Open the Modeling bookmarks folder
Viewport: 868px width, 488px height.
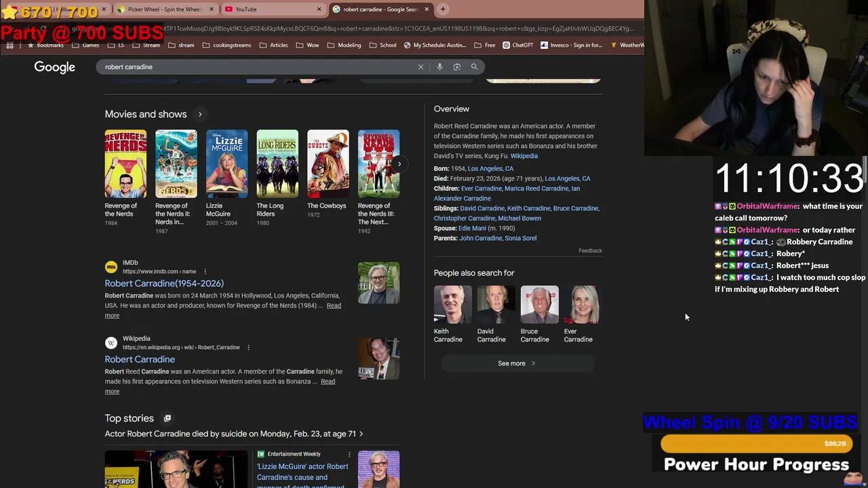pos(344,45)
